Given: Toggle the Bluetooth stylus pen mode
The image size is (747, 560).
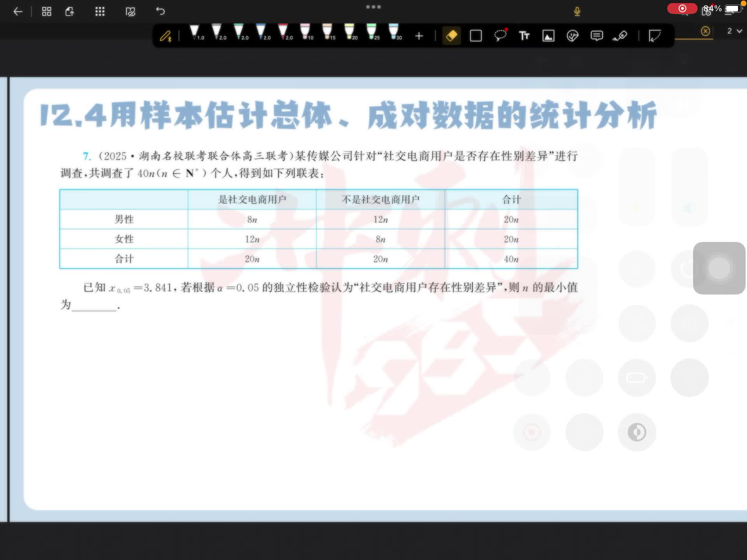Looking at the screenshot, I should pyautogui.click(x=166, y=36).
